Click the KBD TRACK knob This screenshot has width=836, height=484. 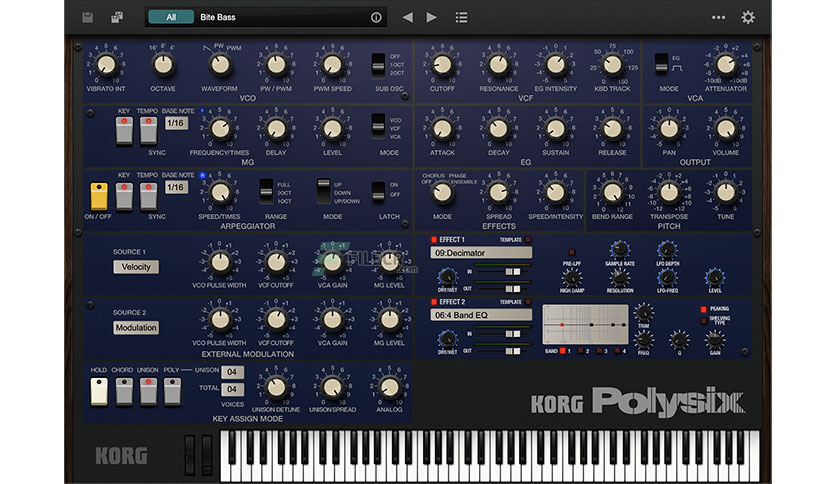tap(612, 65)
